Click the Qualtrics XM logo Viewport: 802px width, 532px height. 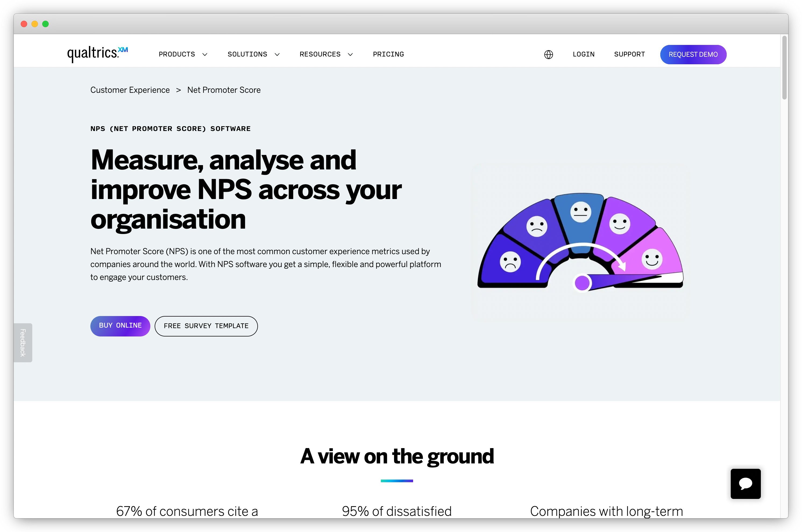[x=97, y=54]
